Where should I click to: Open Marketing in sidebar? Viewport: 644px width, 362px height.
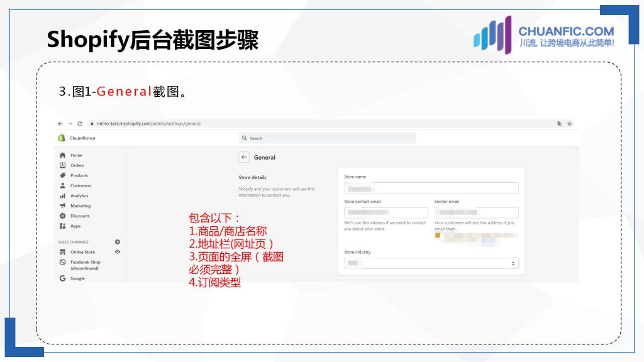pos(80,206)
